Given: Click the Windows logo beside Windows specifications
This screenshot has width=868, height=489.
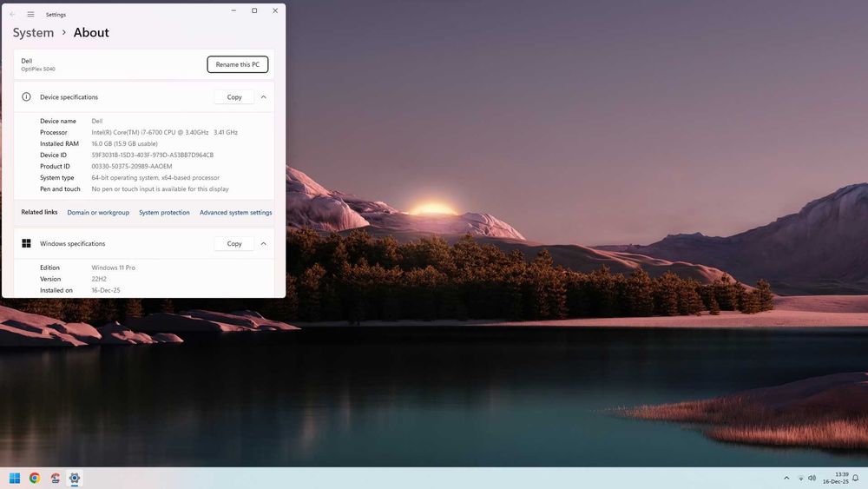Looking at the screenshot, I should click(26, 243).
